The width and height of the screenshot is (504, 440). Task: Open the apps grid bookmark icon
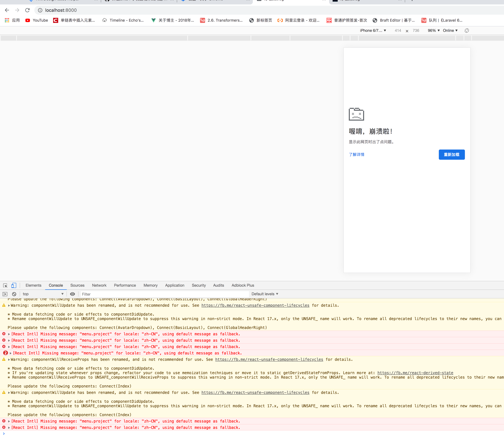(x=7, y=20)
